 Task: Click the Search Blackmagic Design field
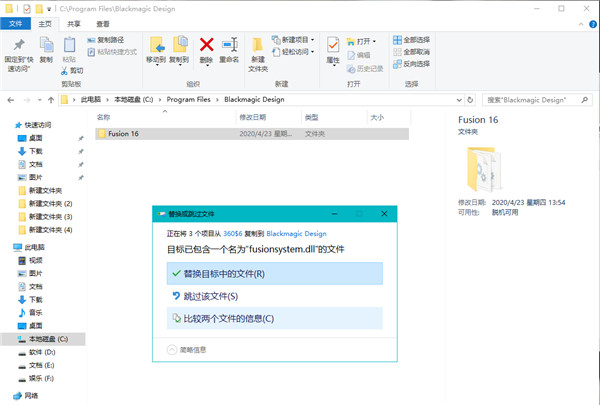pos(537,100)
